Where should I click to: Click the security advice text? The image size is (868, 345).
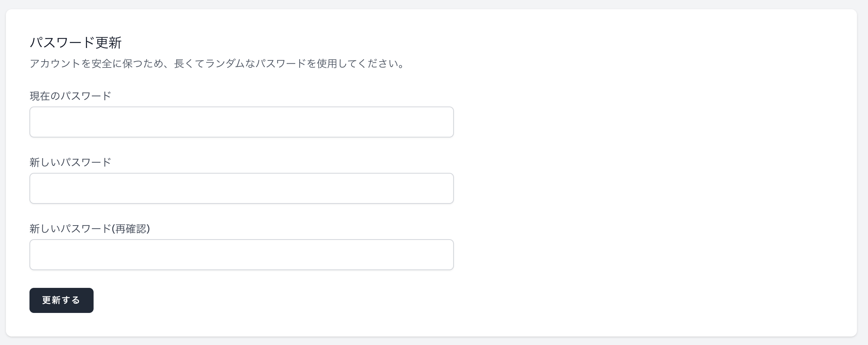click(x=217, y=63)
